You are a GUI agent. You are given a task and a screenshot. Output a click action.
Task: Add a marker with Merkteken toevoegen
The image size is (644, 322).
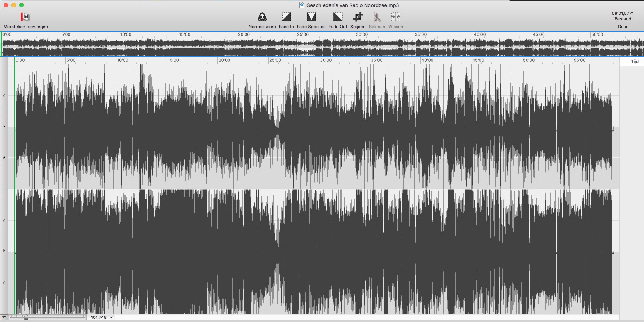coord(25,17)
